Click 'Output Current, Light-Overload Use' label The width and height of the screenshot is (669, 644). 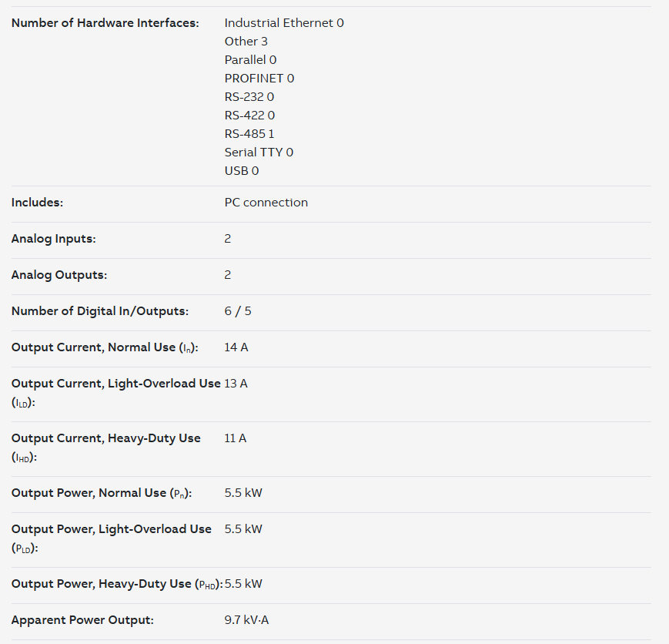coord(116,393)
